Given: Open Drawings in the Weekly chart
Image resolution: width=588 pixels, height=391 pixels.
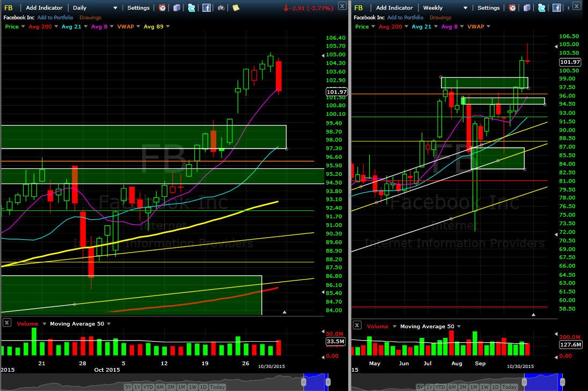Looking at the screenshot, I should [440, 17].
